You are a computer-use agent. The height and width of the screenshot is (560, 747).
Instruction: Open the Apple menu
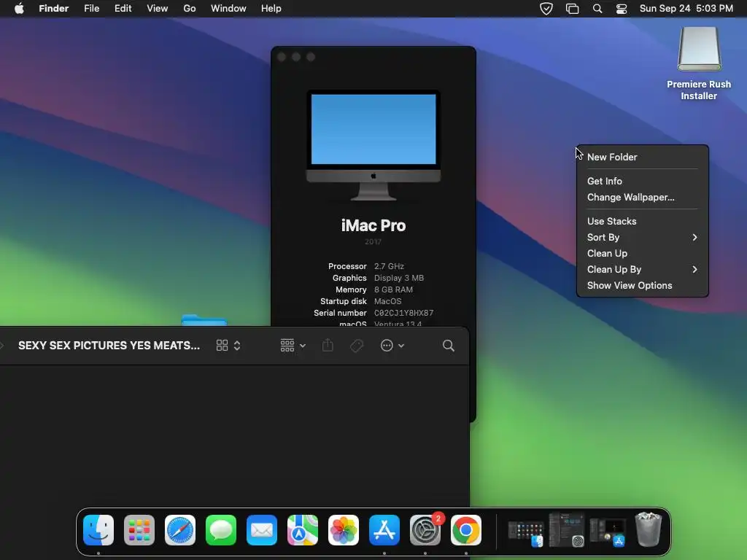pyautogui.click(x=19, y=9)
